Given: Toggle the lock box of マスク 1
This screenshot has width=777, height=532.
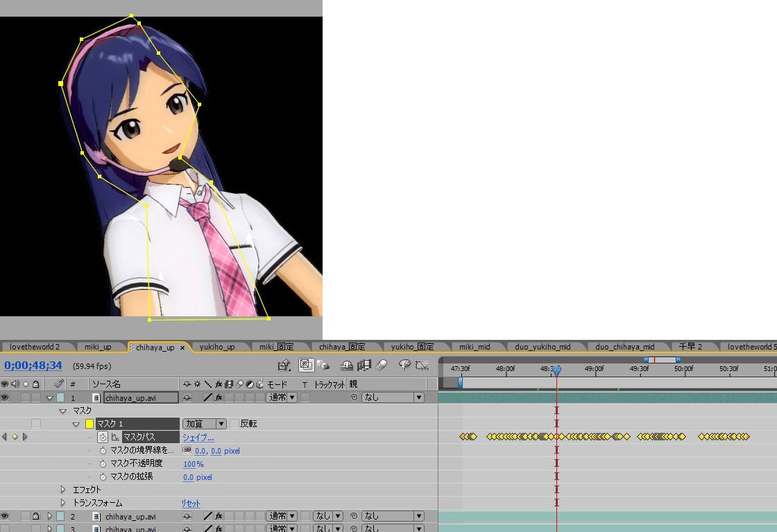Looking at the screenshot, I should pyautogui.click(x=35, y=424).
